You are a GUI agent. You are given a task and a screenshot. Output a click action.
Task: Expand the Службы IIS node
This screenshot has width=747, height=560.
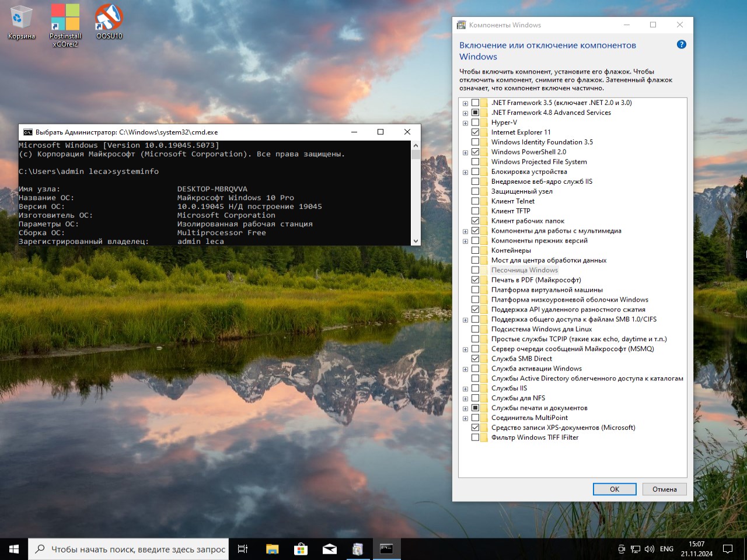(465, 388)
